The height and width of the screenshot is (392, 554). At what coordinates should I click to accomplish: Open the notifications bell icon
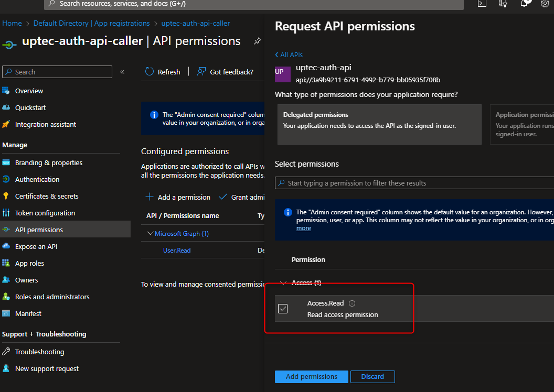click(x=524, y=4)
